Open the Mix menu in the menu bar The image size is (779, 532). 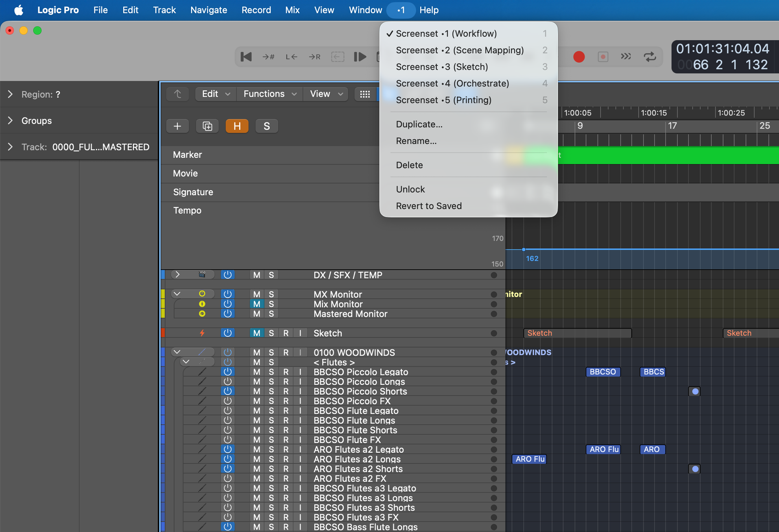click(292, 10)
